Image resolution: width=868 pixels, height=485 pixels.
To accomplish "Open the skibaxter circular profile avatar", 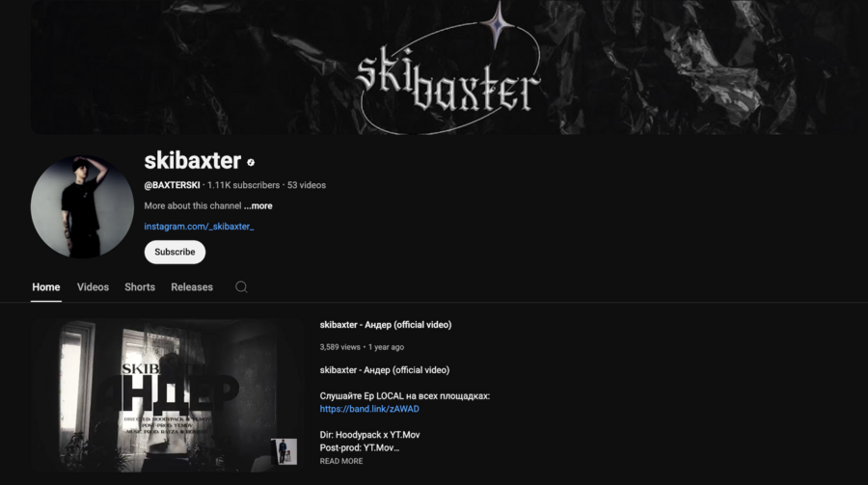I will (x=82, y=206).
